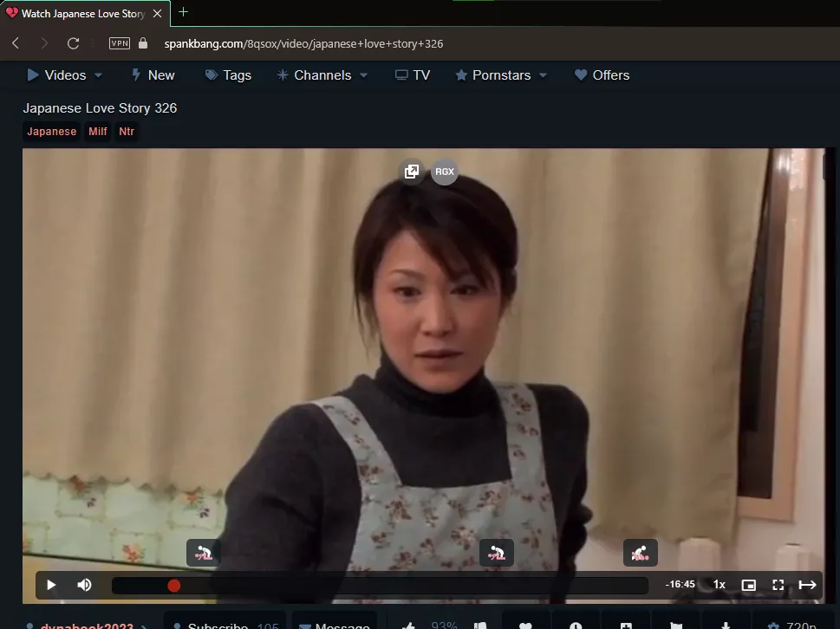The image size is (840, 629).
Task: Open the New section
Action: coord(153,75)
